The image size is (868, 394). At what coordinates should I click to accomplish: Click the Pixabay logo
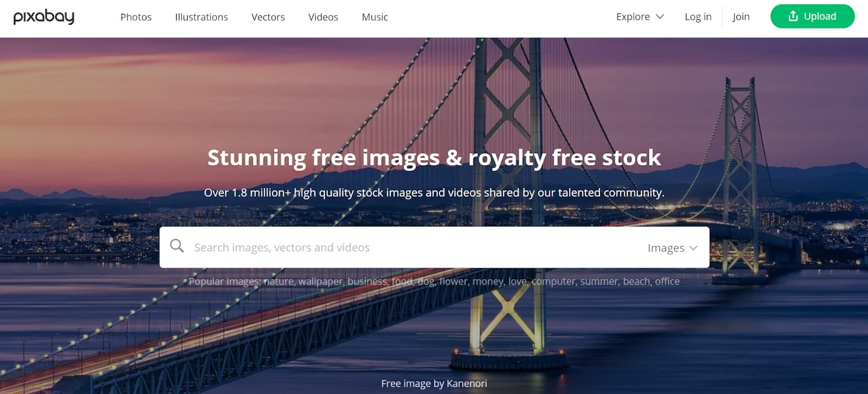(x=44, y=17)
